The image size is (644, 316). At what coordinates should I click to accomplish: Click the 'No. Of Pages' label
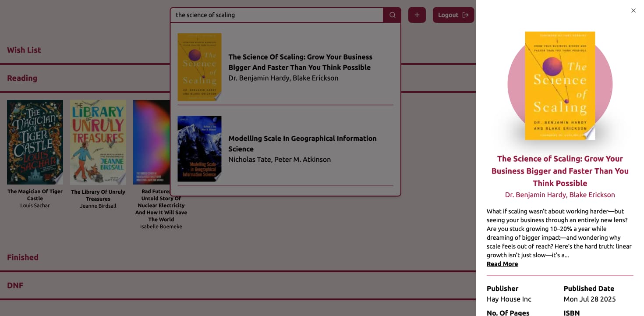[508, 313]
